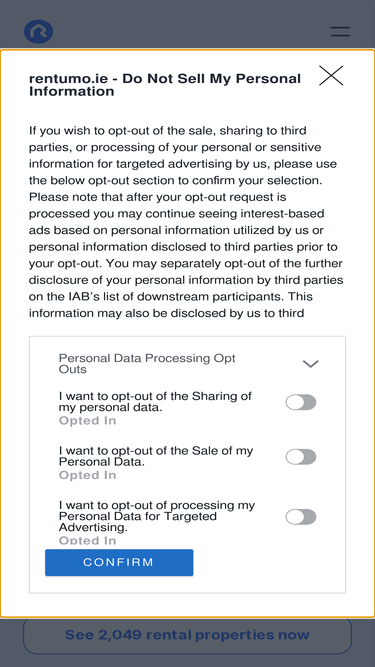Click the opt-out explanation paragraph text
This screenshot has height=667, width=375.
186,222
